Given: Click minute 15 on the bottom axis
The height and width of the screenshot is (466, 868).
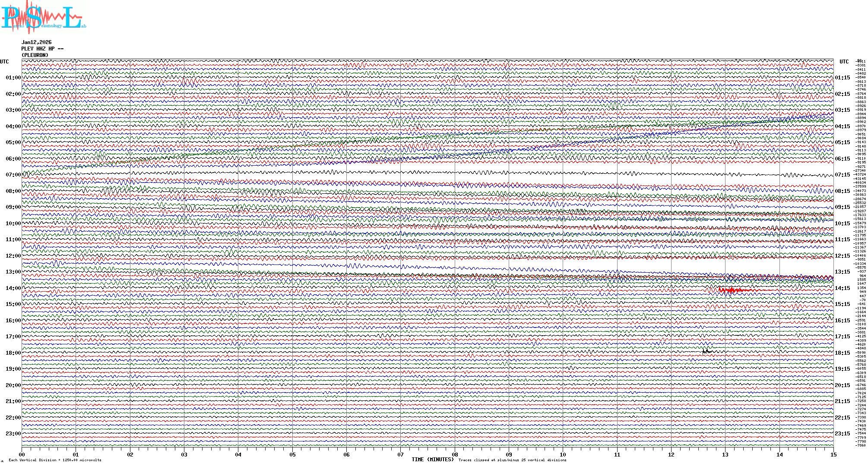Looking at the screenshot, I should (x=833, y=455).
